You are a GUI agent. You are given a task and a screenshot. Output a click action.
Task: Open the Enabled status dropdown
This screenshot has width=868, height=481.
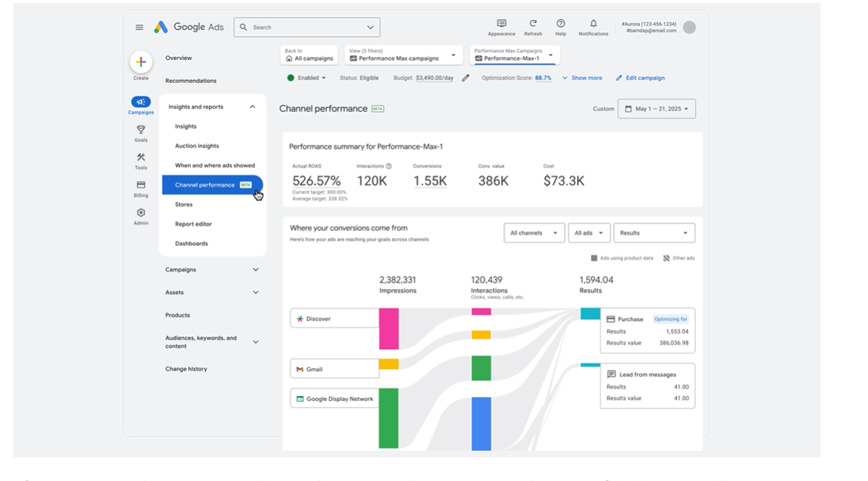click(307, 78)
